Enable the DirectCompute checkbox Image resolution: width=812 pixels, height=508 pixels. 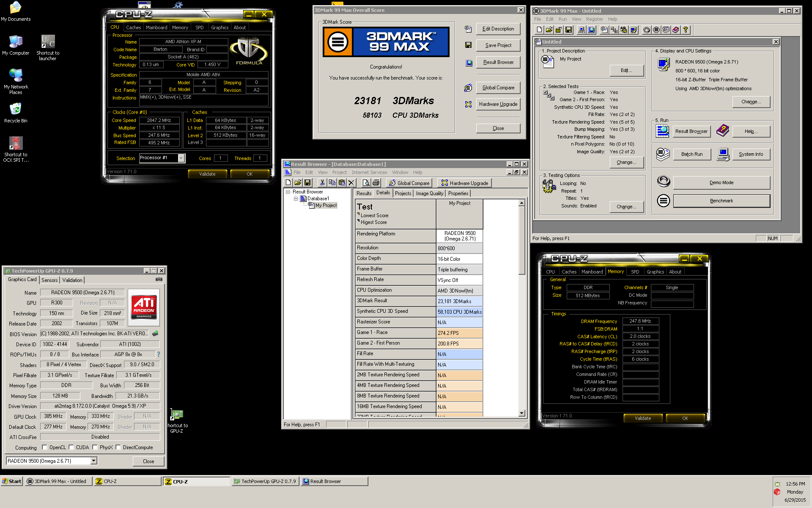pos(118,447)
